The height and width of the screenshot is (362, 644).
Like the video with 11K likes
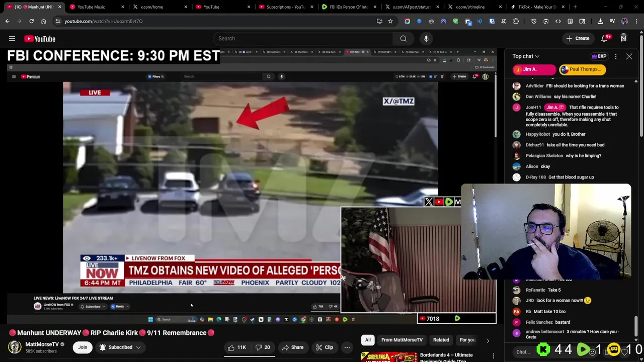pyautogui.click(x=237, y=347)
